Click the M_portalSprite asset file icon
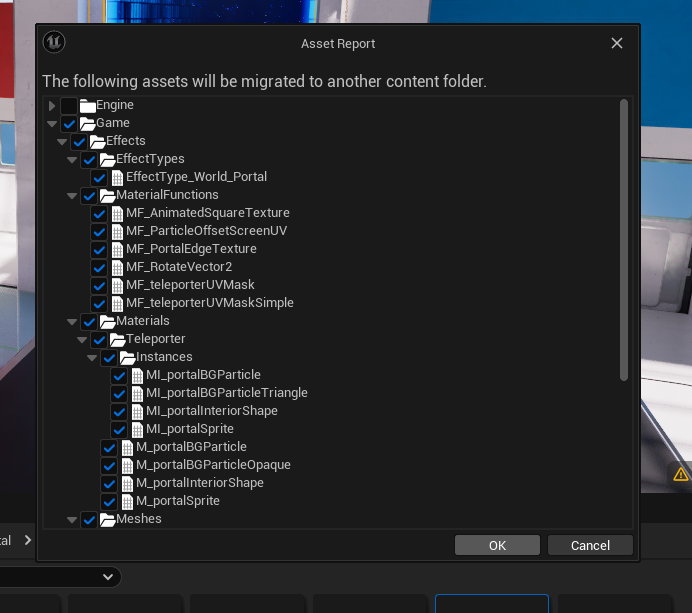This screenshot has width=692, height=613. coord(127,501)
